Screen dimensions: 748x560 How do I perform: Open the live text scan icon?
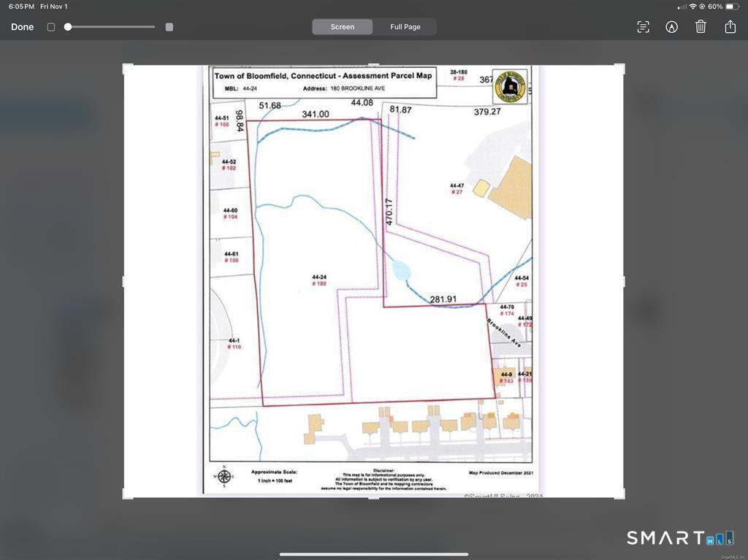pyautogui.click(x=643, y=27)
